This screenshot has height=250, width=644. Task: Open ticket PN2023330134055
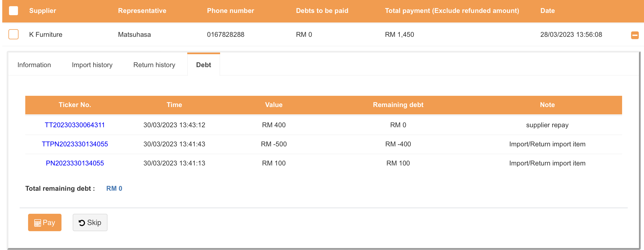tap(75, 163)
